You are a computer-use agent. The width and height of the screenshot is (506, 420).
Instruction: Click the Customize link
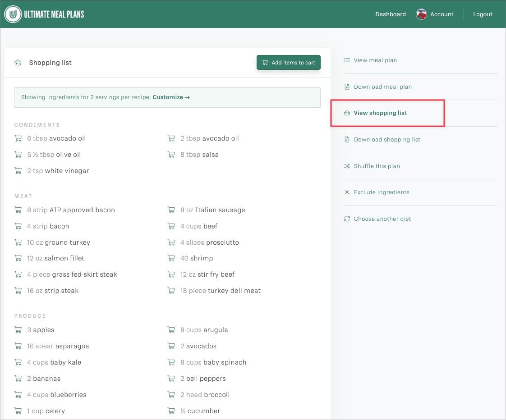(171, 97)
